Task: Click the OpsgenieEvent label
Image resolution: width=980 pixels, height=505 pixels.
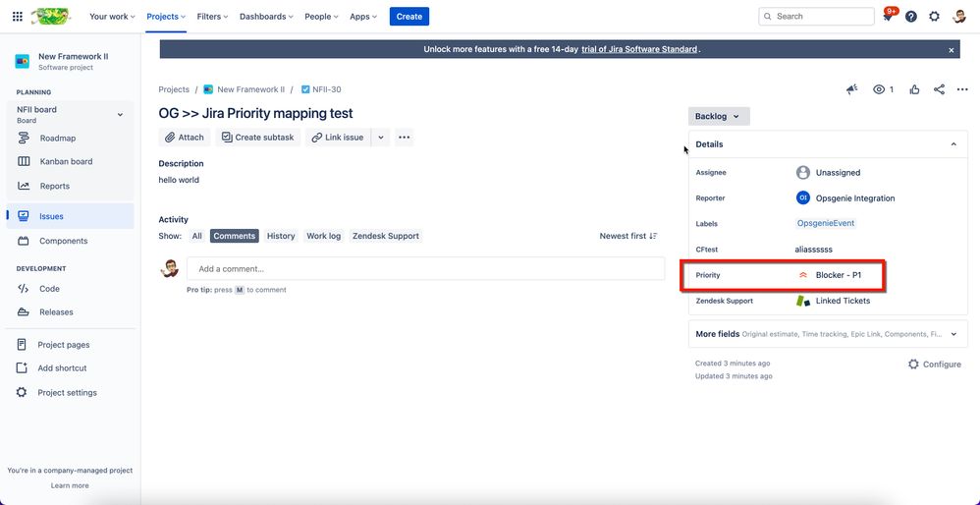Action: (826, 223)
